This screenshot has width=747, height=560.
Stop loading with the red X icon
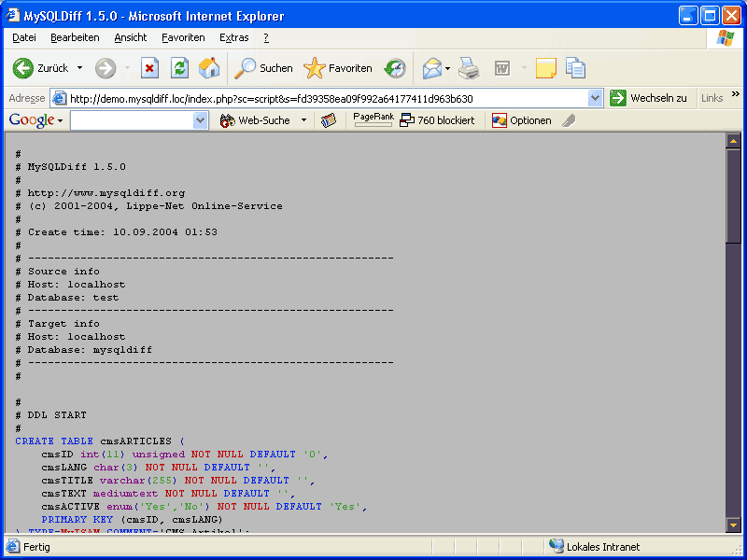pyautogui.click(x=149, y=68)
